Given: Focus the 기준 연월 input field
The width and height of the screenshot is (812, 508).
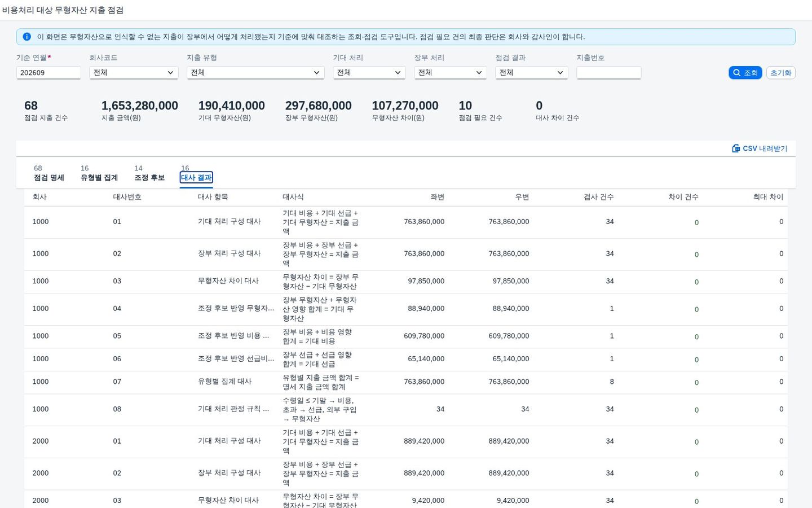Looking at the screenshot, I should (x=48, y=73).
